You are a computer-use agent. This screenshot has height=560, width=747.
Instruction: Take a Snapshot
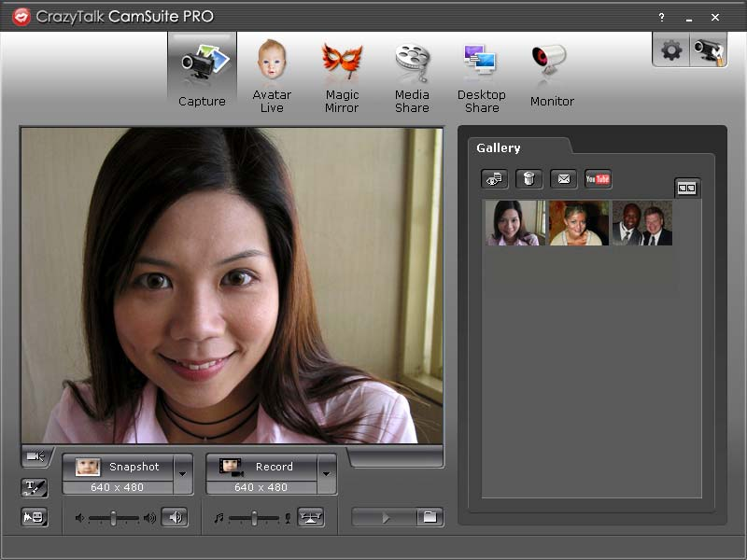(119, 468)
